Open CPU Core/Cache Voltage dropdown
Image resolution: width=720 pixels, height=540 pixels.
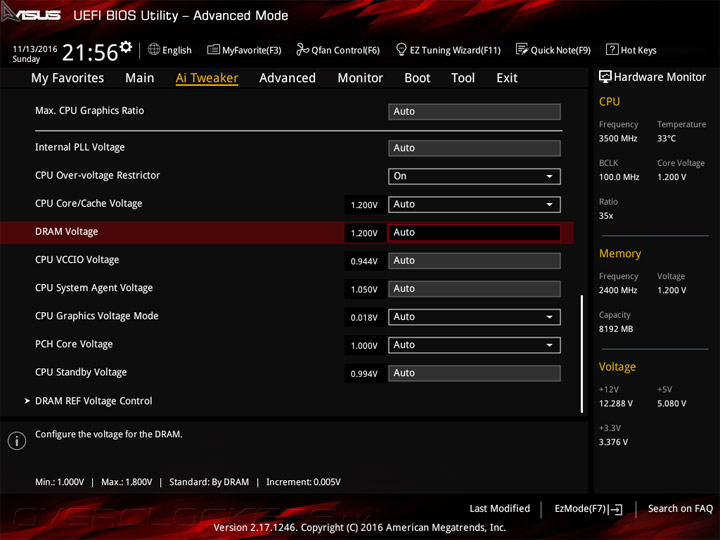coord(474,204)
